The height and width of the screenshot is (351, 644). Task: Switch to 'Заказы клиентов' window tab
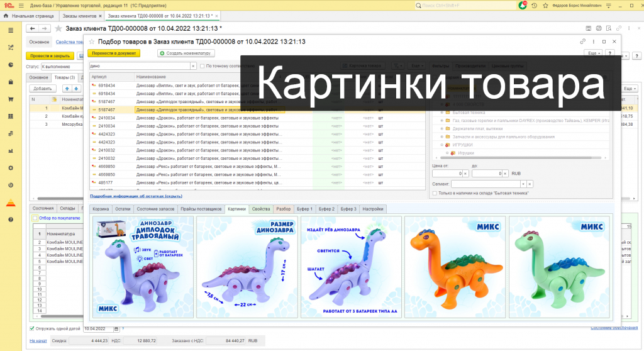[79, 16]
